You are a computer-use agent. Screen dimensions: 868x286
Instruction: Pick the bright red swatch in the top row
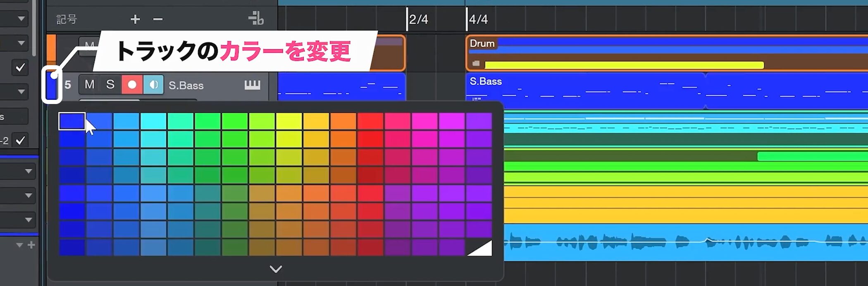pyautogui.click(x=370, y=121)
